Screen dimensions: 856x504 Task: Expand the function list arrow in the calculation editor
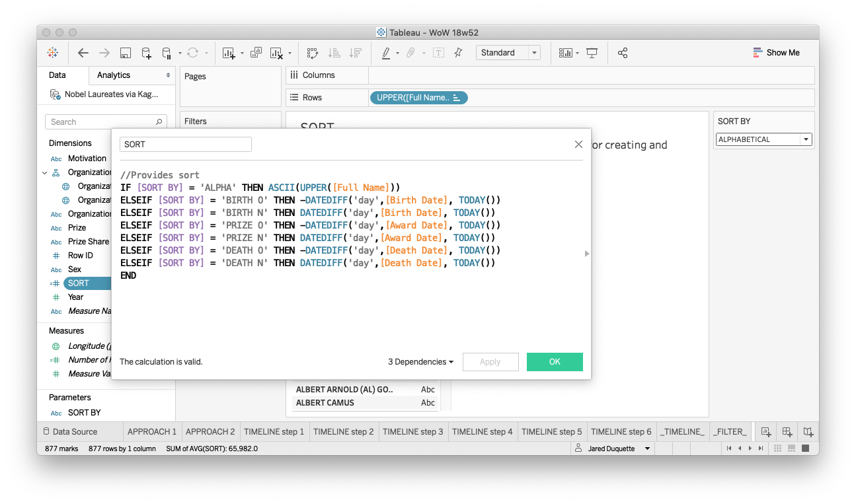click(x=587, y=254)
